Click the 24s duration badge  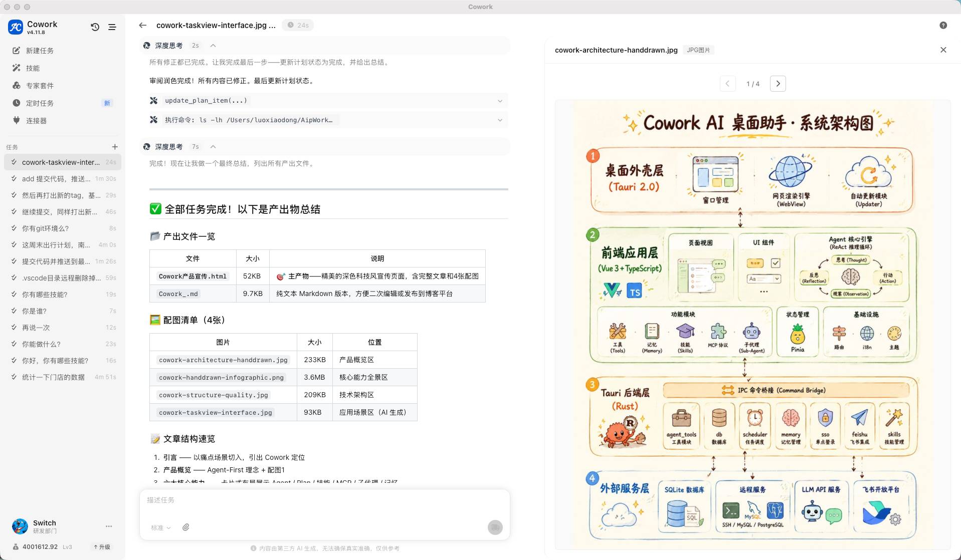(x=298, y=25)
